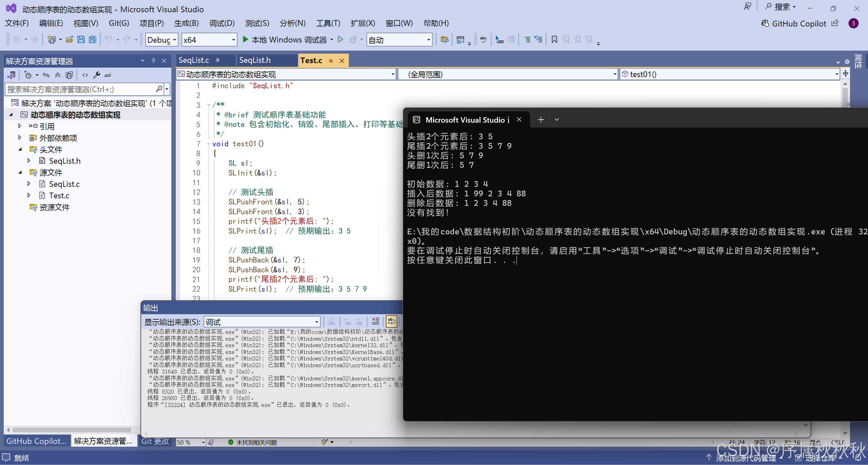868x465 pixels.
Task: Click the comment selected lines icon
Action: (x=527, y=40)
